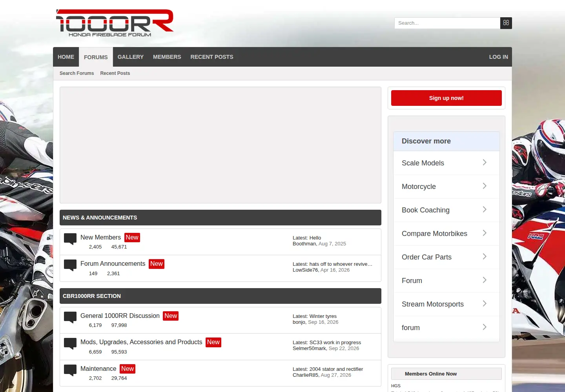Click the Sign up now! button
Viewport: 565px width, 392px height.
click(447, 98)
